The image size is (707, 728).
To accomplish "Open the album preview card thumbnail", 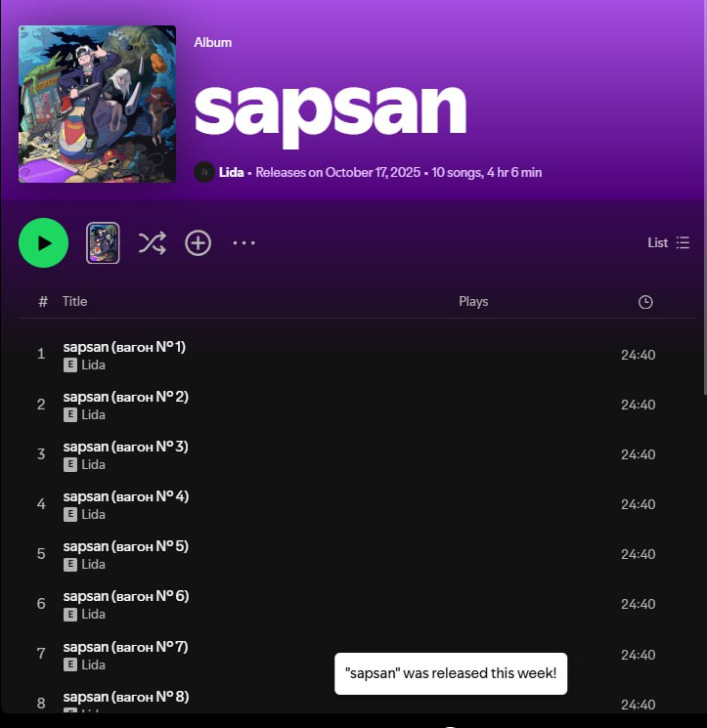I will click(103, 242).
